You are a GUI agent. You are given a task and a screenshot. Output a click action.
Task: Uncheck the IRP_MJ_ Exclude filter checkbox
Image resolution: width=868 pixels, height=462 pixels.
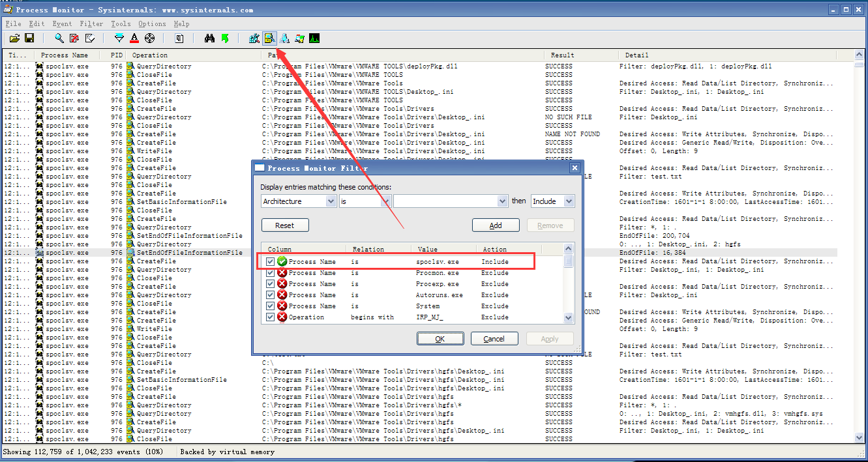270,317
